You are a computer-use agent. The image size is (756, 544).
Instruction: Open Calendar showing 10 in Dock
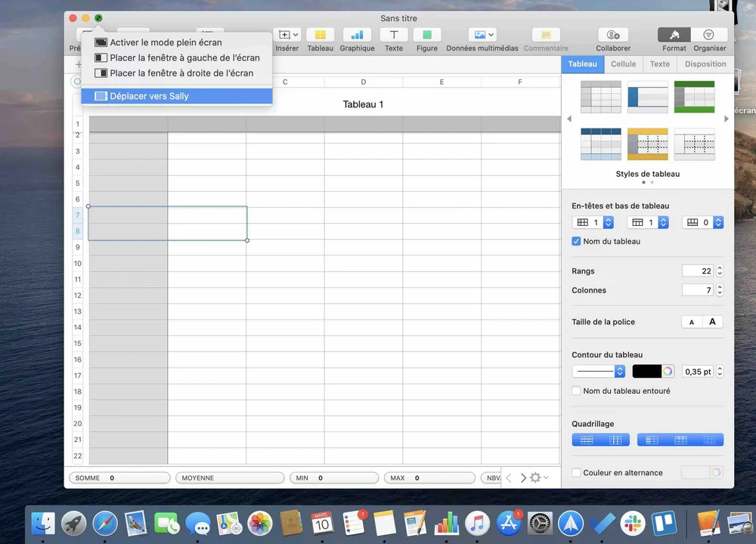coord(322,524)
